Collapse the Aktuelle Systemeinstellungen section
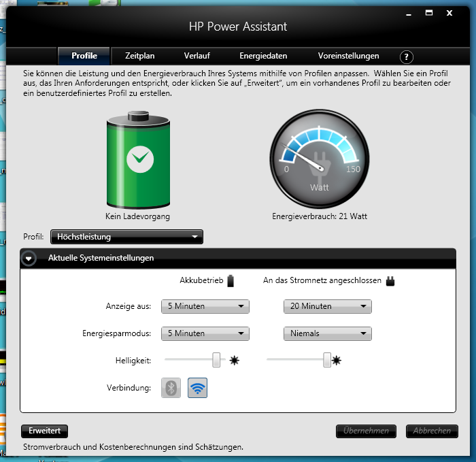 (x=29, y=259)
